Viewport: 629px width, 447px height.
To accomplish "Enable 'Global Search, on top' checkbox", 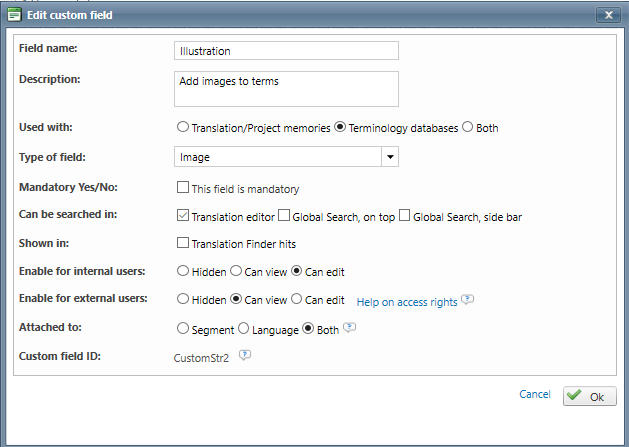I will (284, 215).
